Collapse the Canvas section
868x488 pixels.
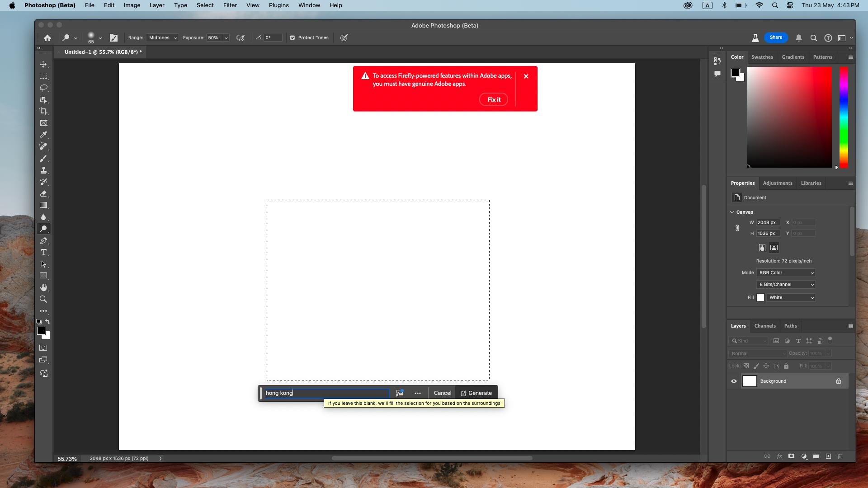click(732, 212)
